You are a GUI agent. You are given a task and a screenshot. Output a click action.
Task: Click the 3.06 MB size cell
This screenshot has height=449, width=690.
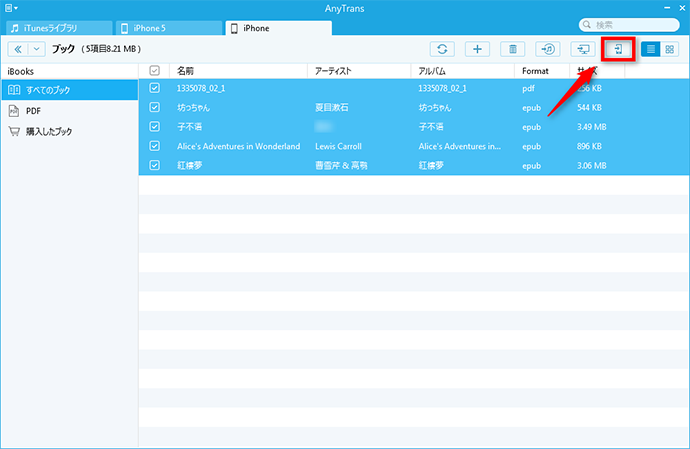(591, 166)
